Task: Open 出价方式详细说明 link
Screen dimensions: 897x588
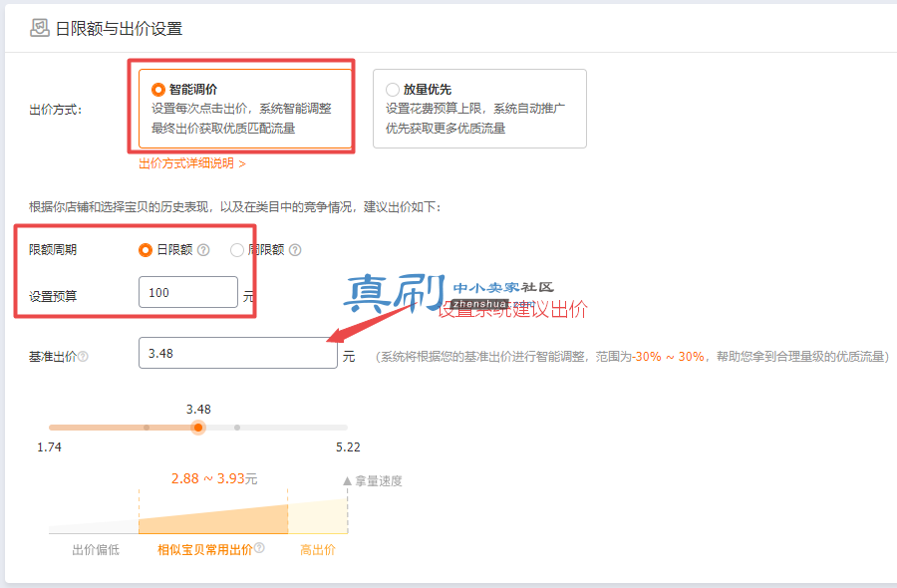Action: (192, 163)
